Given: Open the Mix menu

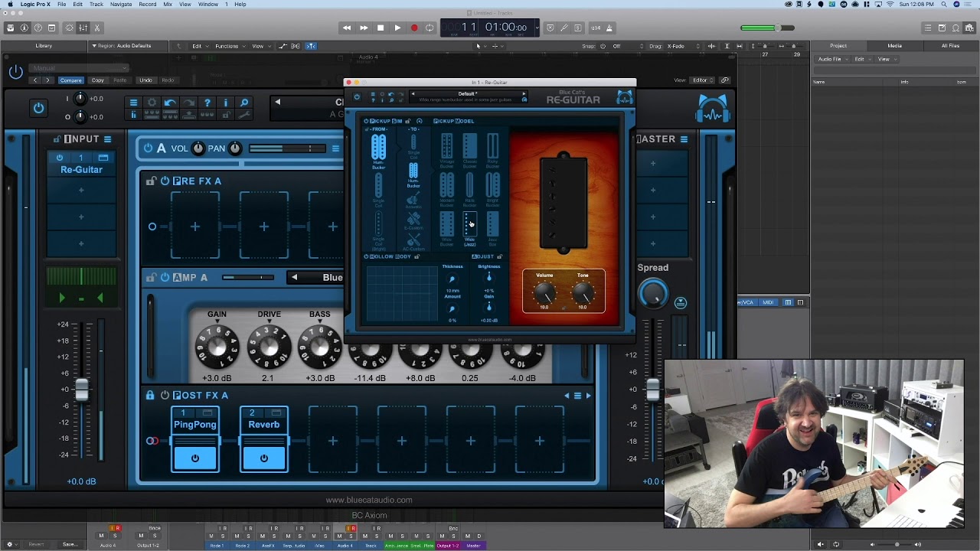Looking at the screenshot, I should pos(168,5).
